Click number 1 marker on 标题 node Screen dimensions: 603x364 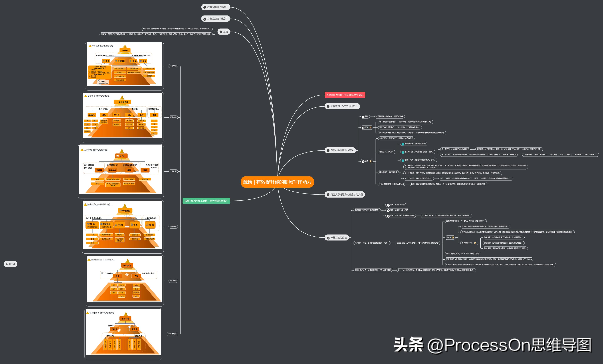[x=363, y=117]
